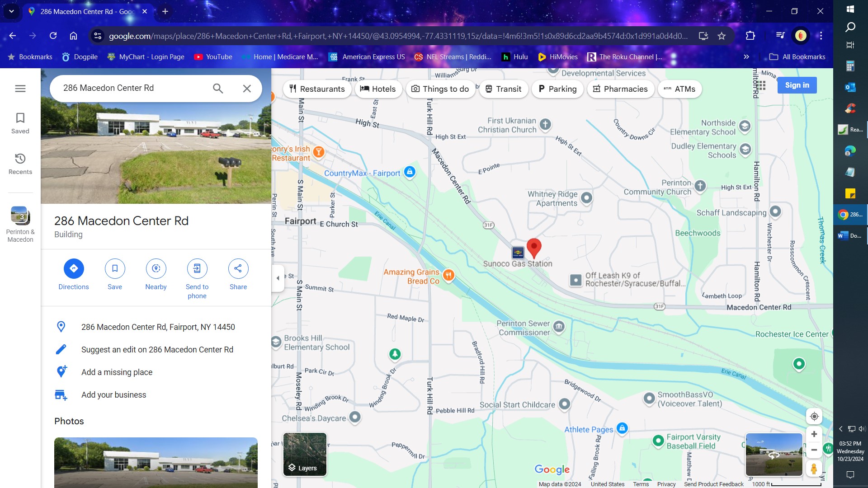Collapse the side panel arrow
The width and height of the screenshot is (868, 488).
point(278,278)
